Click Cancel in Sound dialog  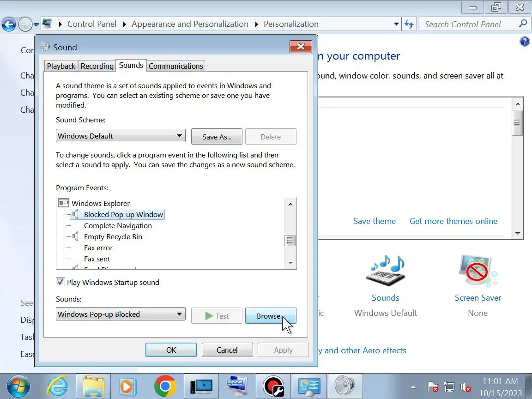tap(227, 350)
